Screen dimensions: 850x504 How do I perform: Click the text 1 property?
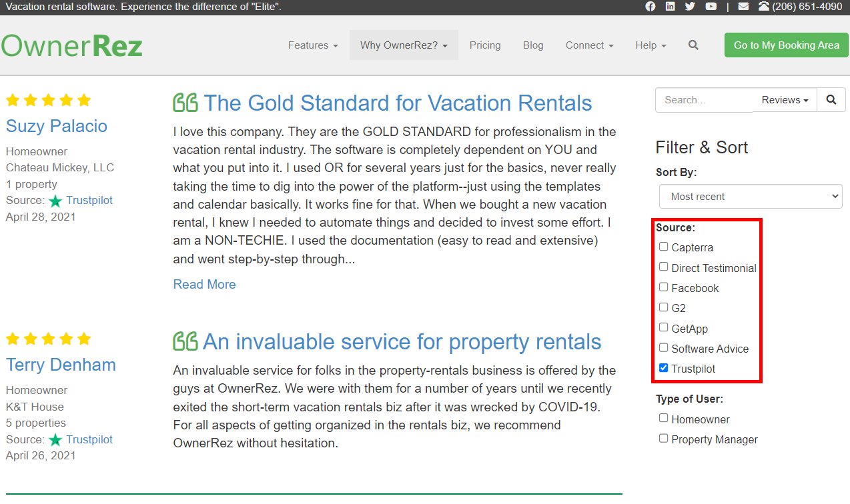(31, 184)
